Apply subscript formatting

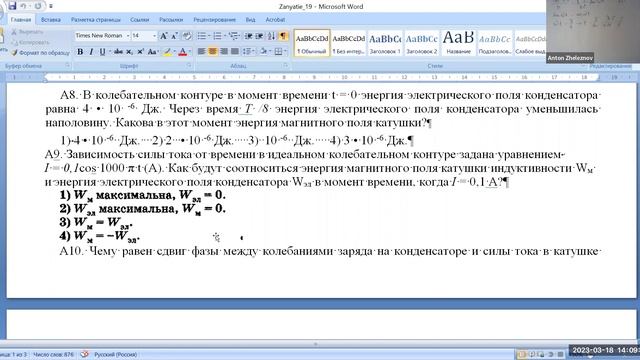point(129,52)
